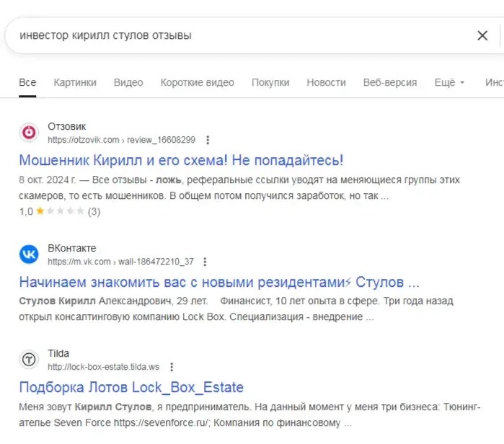Click the Tilda site name
The image size is (504, 444).
pos(58,353)
